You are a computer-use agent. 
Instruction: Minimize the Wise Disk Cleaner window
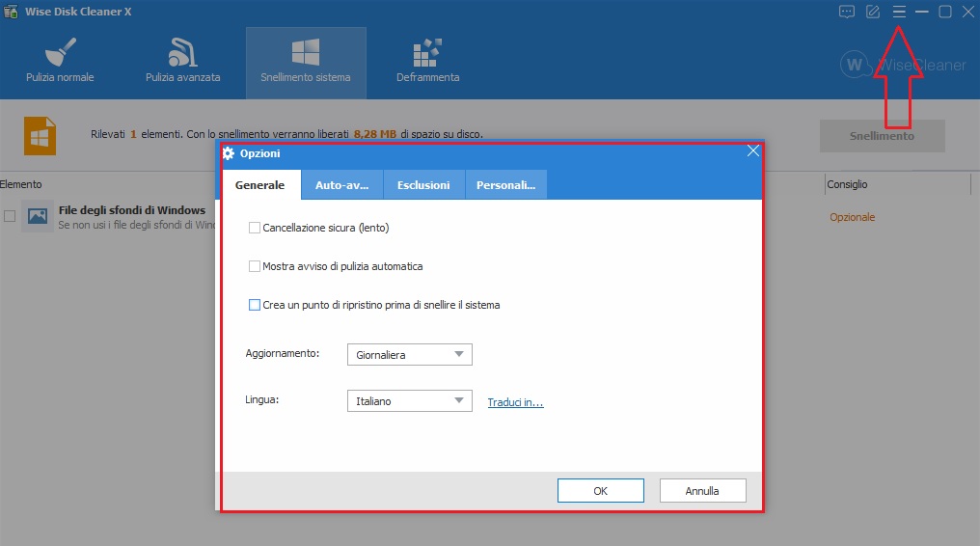click(x=921, y=12)
